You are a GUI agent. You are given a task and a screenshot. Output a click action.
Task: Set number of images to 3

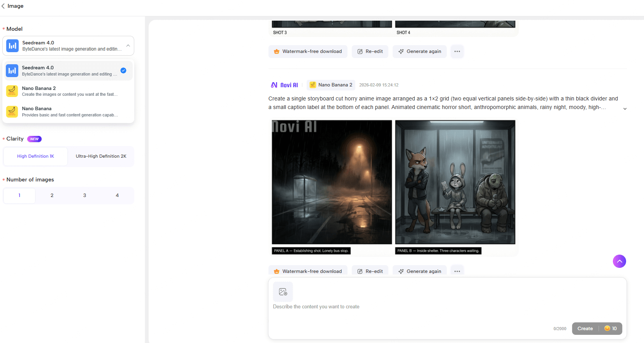point(84,195)
